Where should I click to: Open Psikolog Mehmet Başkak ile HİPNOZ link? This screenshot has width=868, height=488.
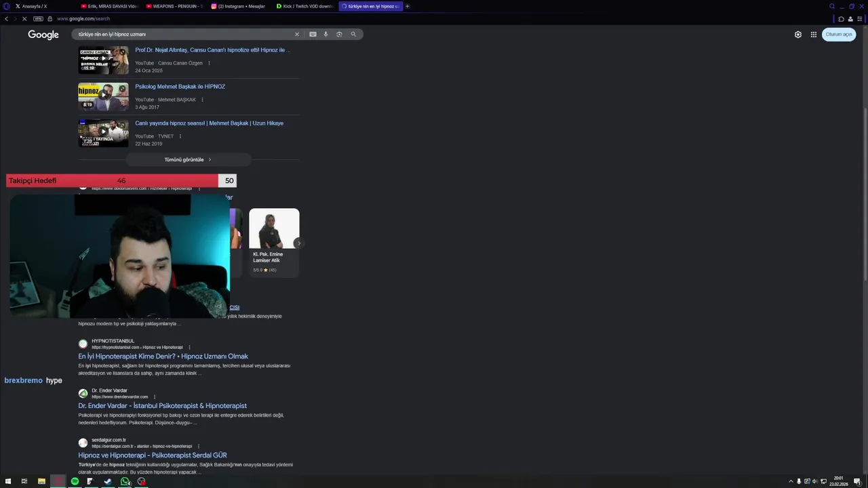tap(180, 87)
